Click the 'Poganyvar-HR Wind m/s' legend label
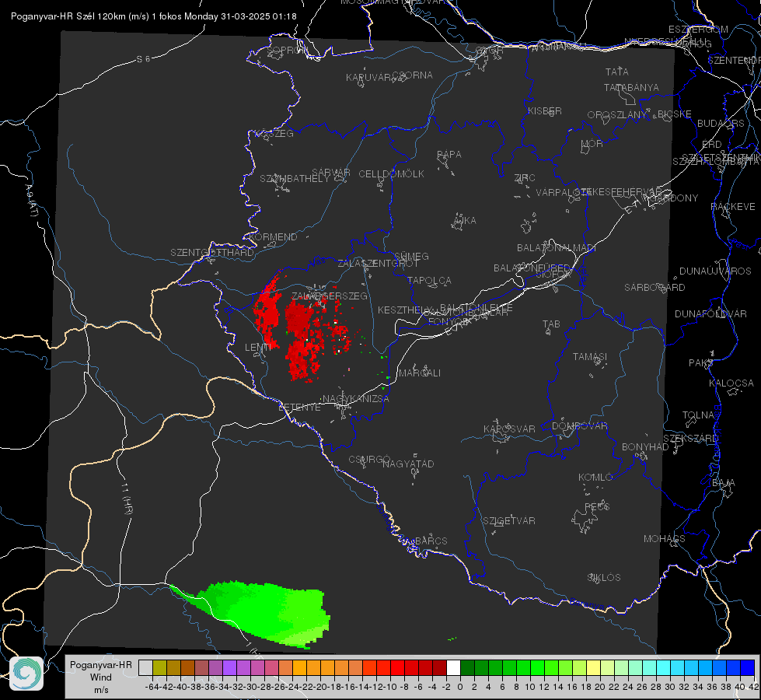761x700 pixels. point(101,677)
